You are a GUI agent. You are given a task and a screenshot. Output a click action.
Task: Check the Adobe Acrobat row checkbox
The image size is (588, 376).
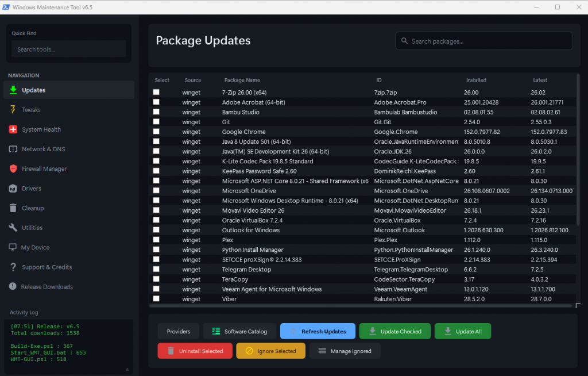click(156, 102)
